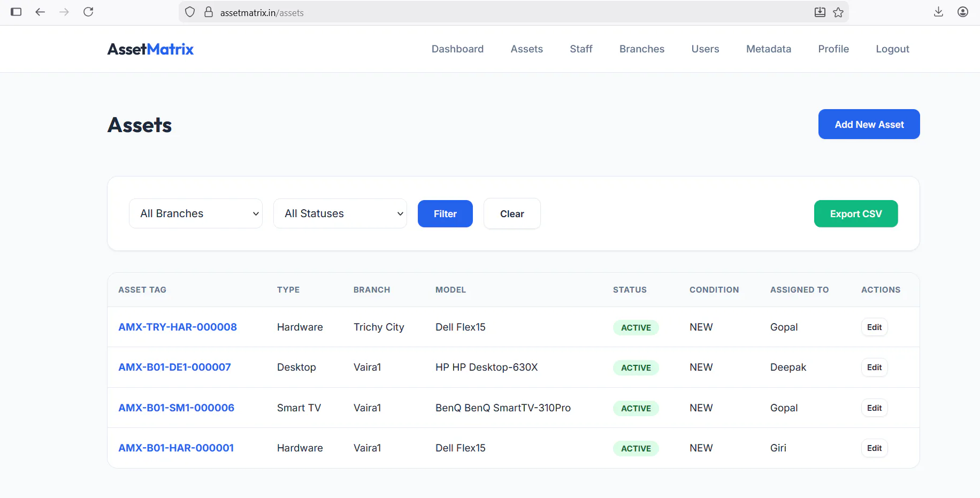980x498 pixels.
Task: Apply filters with the Filter button
Action: tap(445, 213)
